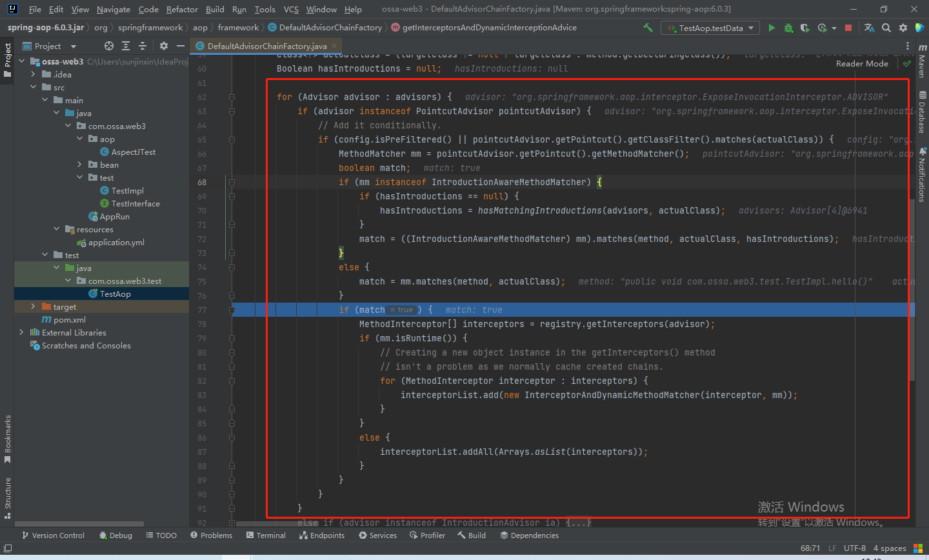Toggle the Maven tool window on right
This screenshot has width=929, height=560.
[922, 61]
